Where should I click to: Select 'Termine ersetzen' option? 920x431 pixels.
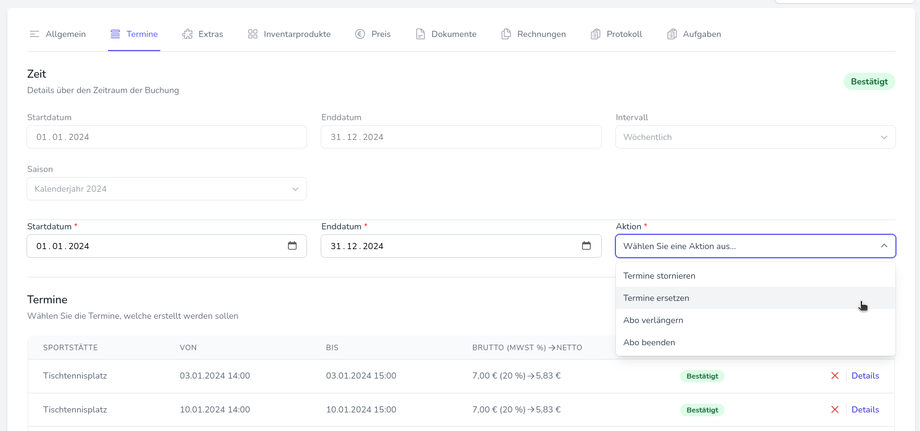656,298
